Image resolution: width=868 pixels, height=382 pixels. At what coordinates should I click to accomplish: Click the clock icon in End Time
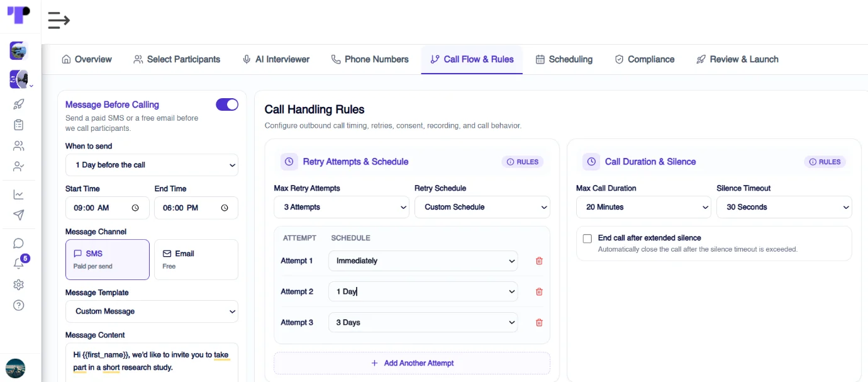(x=225, y=208)
